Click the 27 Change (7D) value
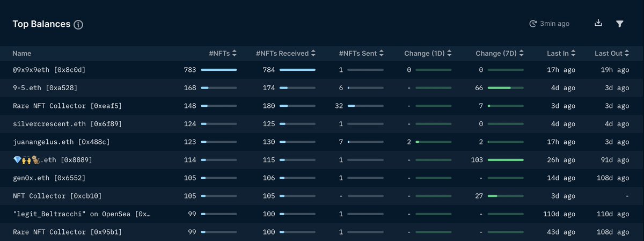644x241 pixels. [x=479, y=196]
